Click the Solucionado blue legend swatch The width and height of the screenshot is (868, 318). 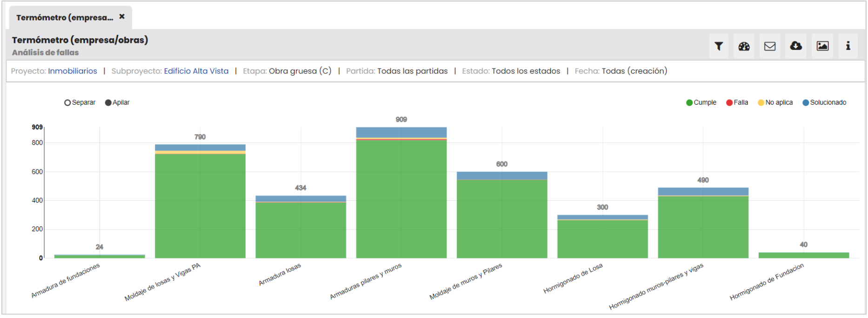coord(806,103)
